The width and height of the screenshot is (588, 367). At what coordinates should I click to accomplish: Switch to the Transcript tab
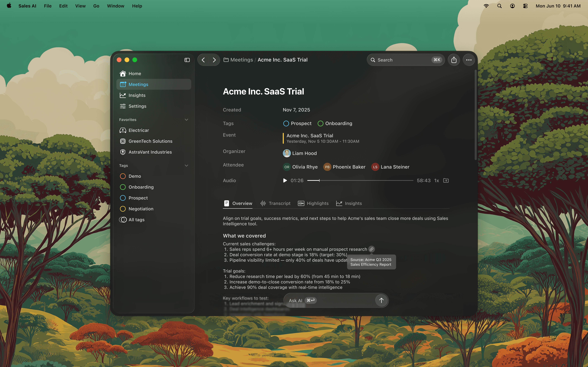pos(275,203)
